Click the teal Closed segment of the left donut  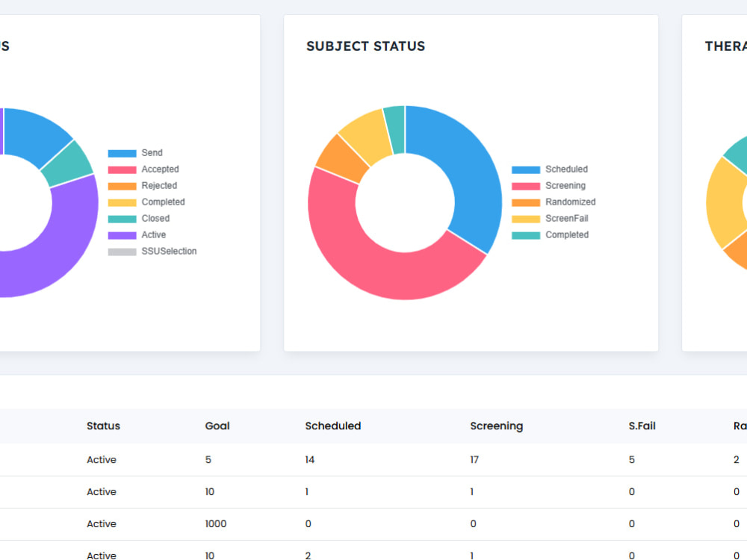[69, 163]
